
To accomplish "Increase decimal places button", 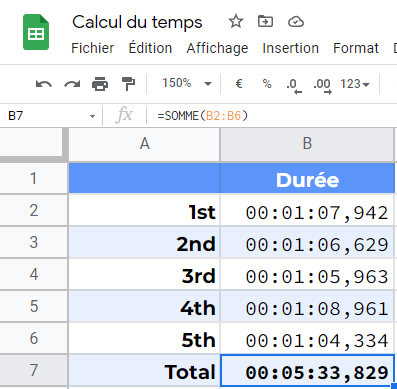I will pyautogui.click(x=322, y=85).
